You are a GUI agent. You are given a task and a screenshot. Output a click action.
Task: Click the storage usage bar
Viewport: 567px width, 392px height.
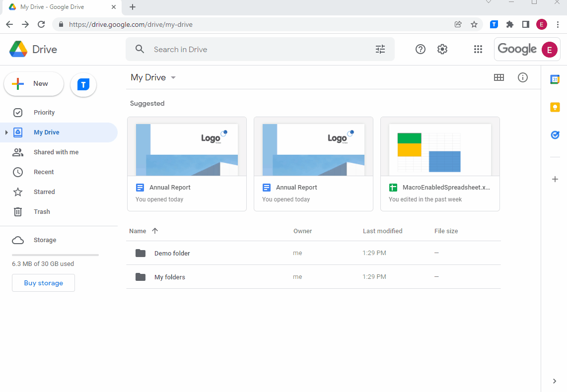[x=55, y=255]
